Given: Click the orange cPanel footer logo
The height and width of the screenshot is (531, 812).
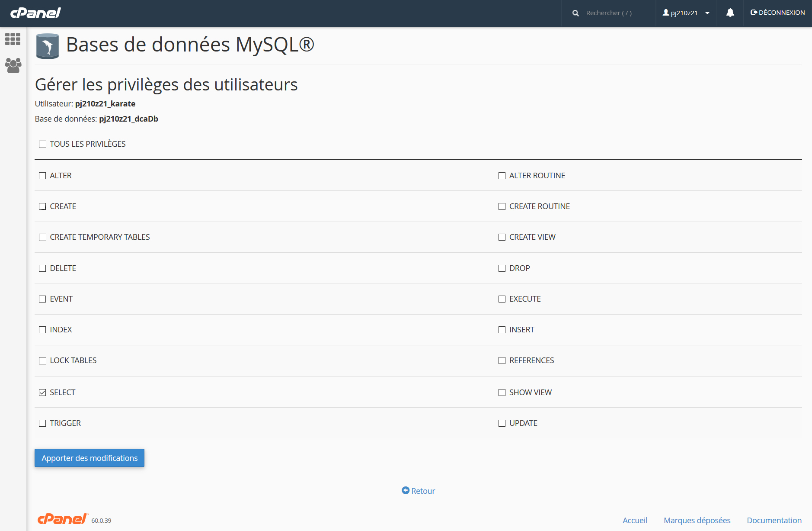Looking at the screenshot, I should 63,519.
